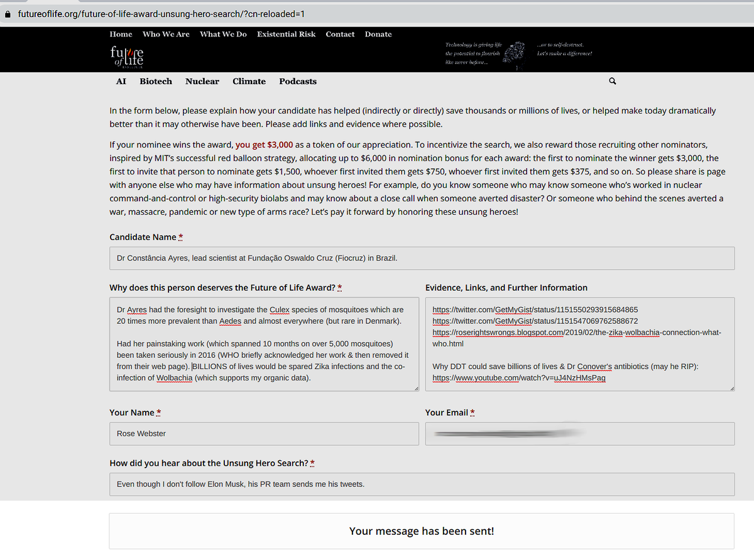The image size is (754, 560).
Task: Click the Evidence and Links text area
Action: (x=580, y=344)
